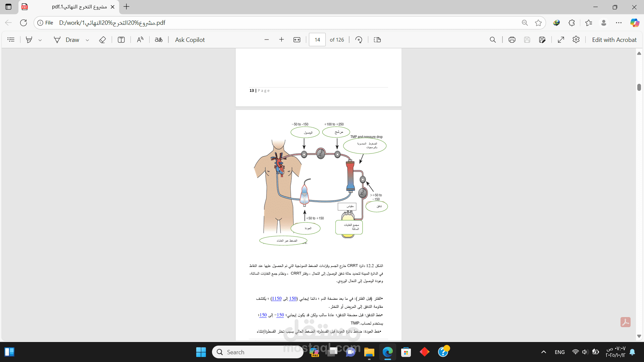Screen dimensions: 644x362
Task: Select the Highlight pen tool
Action: pos(29,40)
